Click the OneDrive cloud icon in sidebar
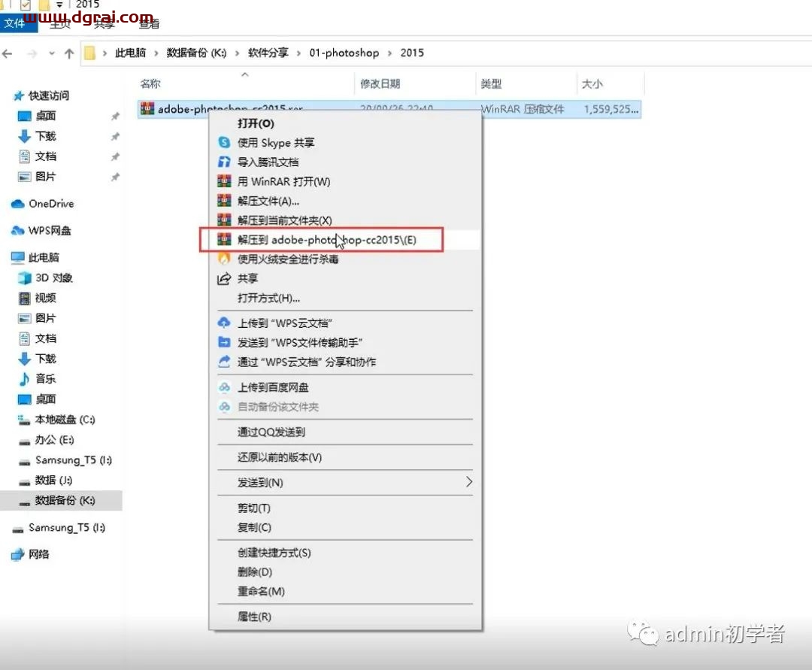The height and width of the screenshot is (670, 812). click(x=17, y=204)
